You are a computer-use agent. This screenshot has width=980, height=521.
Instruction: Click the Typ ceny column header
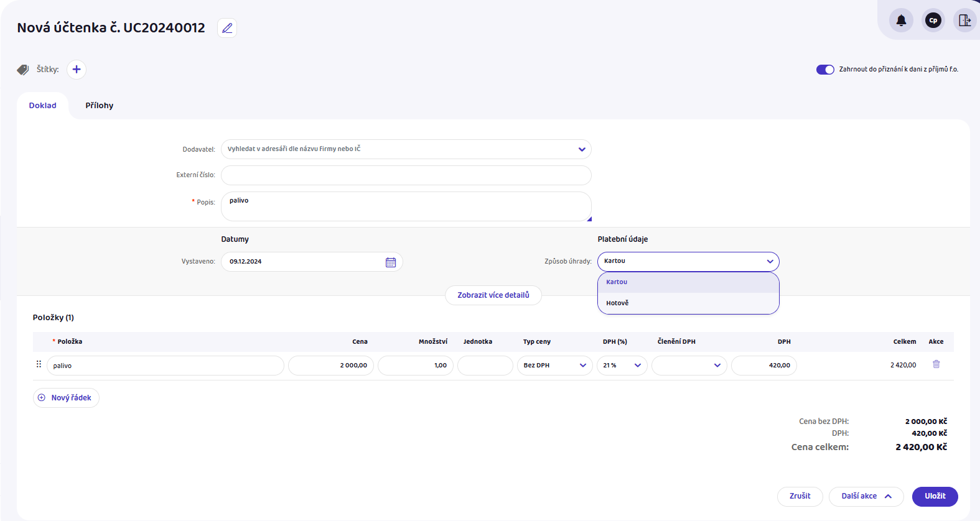click(x=537, y=342)
